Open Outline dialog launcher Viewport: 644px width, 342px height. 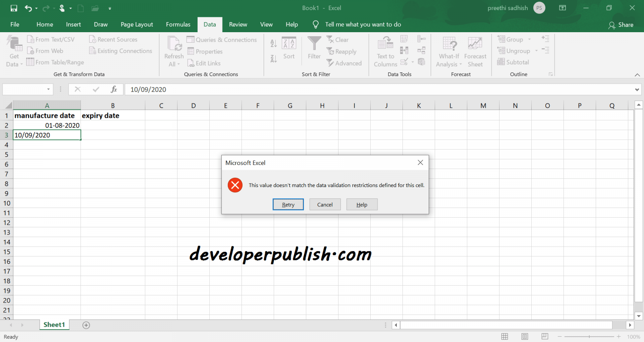click(551, 74)
